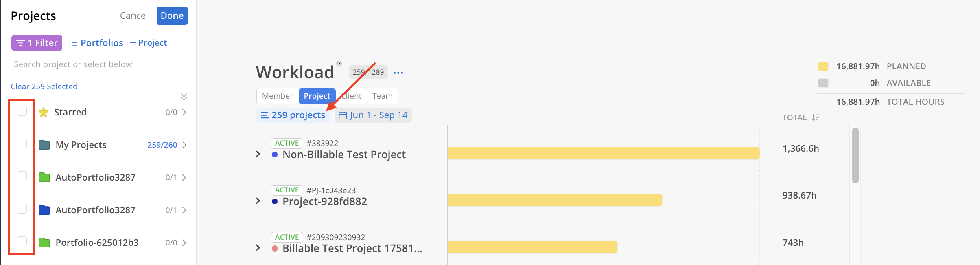Viewport: 980px width, 265px height.
Task: Expand the Non-Billable Test Project row
Action: click(258, 154)
